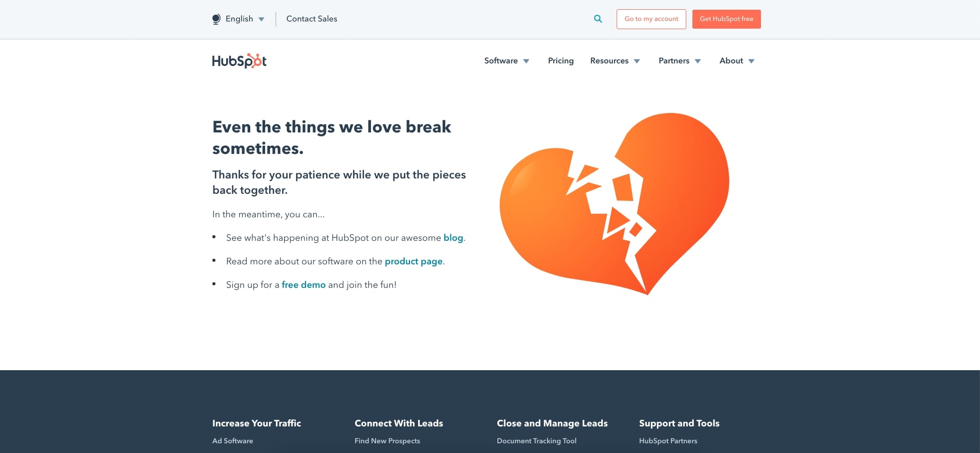Click the free demo link
Viewport: 980px width, 453px height.
(303, 285)
